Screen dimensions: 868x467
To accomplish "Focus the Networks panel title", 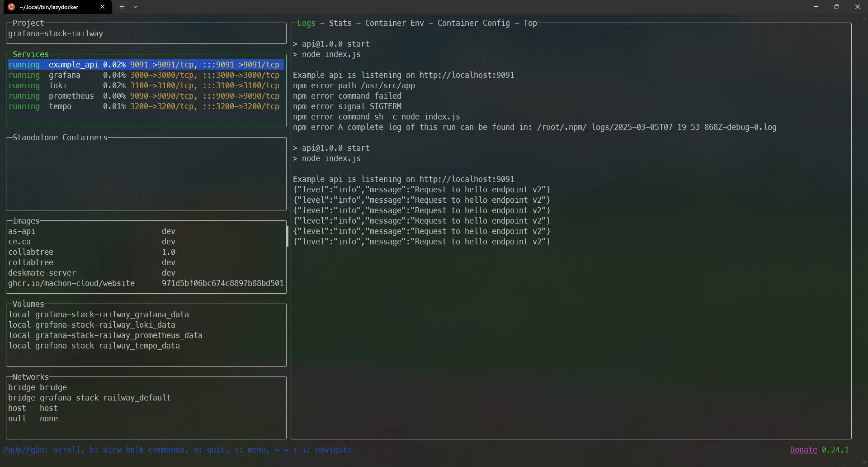I will click(30, 377).
